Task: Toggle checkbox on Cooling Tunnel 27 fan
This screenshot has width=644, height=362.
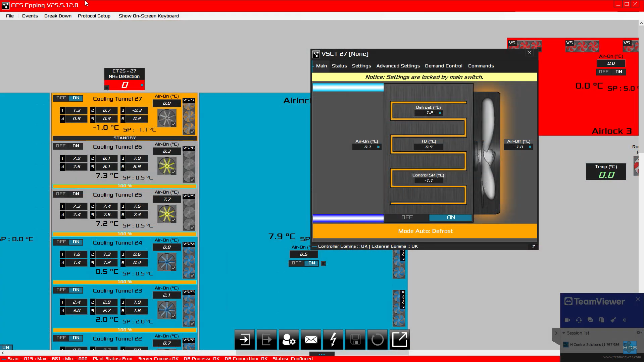Action: click(x=174, y=124)
